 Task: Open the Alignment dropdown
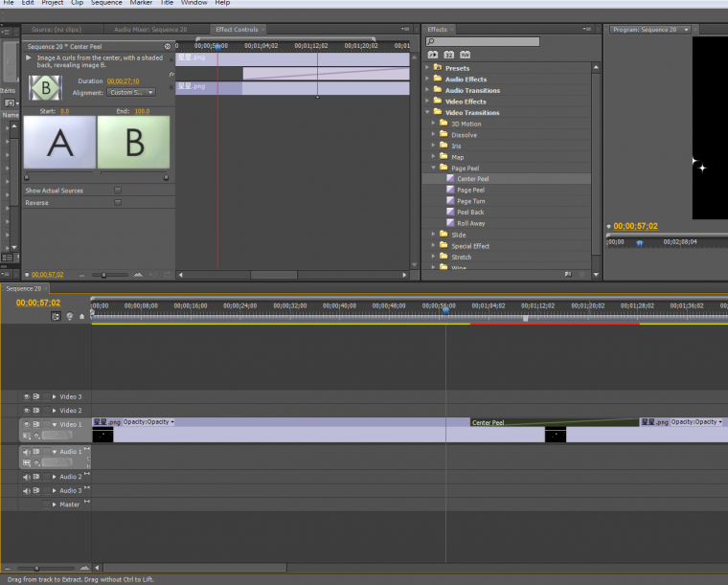[131, 93]
